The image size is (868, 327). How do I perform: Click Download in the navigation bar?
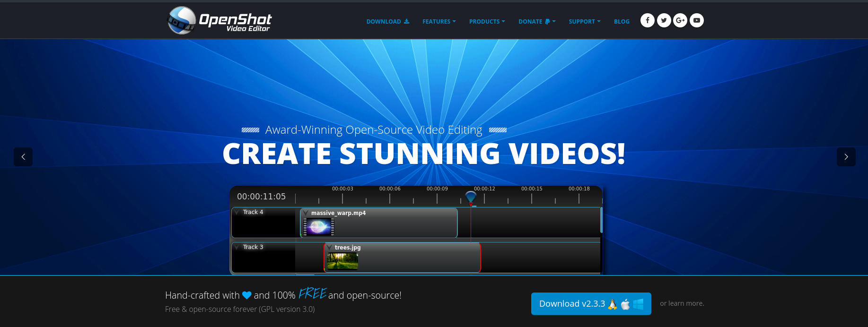point(387,22)
